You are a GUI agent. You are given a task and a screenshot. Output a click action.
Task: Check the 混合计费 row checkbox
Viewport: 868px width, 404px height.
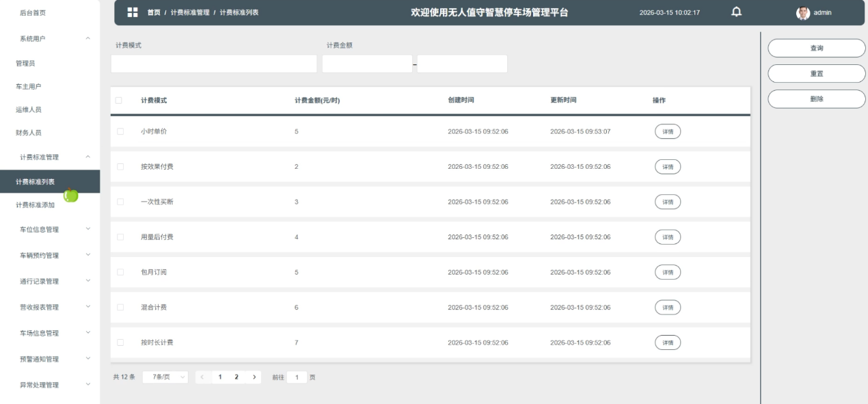pyautogui.click(x=120, y=308)
